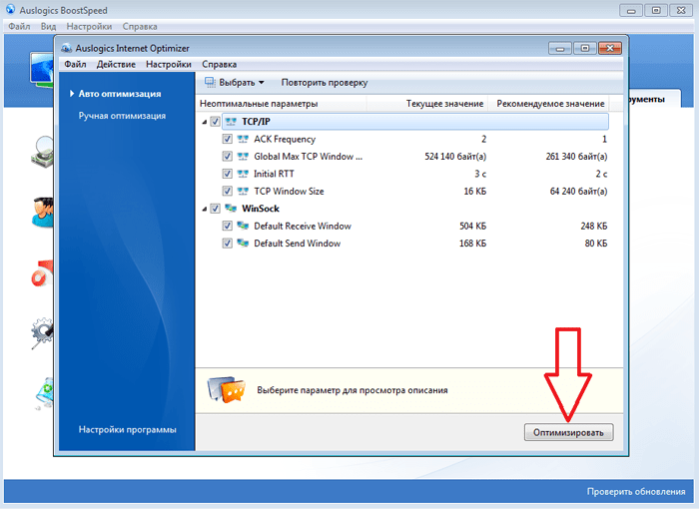Click the Оптимизировать button

click(x=568, y=432)
